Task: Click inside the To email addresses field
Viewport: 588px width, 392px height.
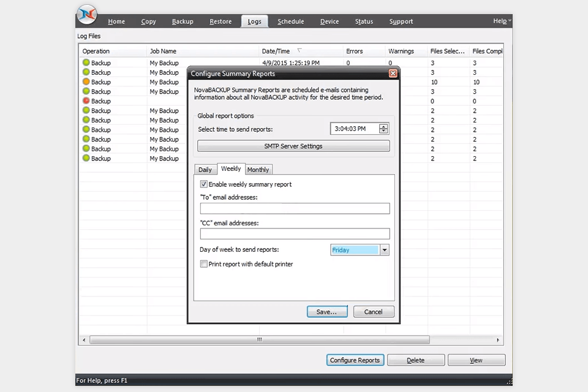Action: [x=294, y=208]
